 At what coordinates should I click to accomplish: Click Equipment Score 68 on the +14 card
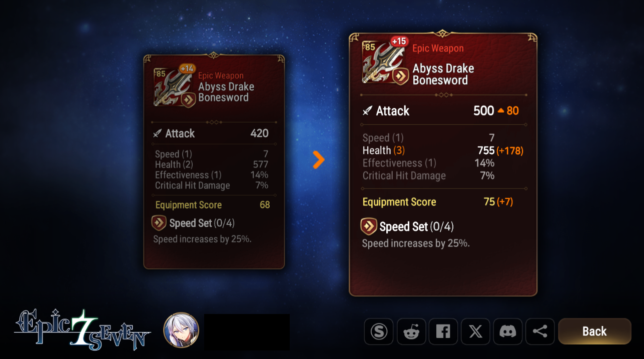pos(213,205)
